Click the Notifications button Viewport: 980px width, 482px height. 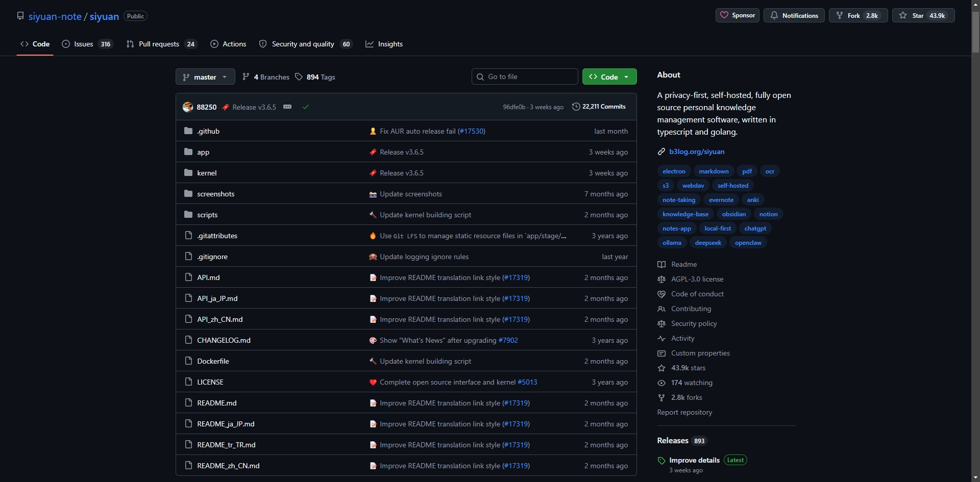(794, 15)
